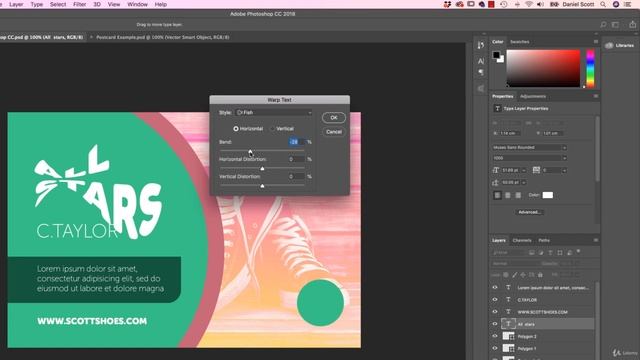640x360 pixels.
Task: Open the font weight dropdown in Properties
Action: point(529,158)
